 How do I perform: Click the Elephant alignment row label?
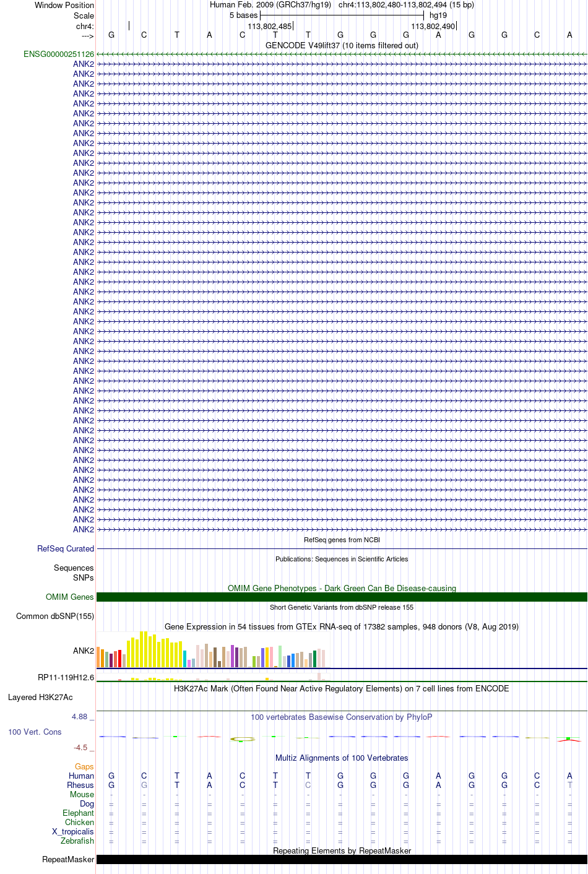point(79,813)
